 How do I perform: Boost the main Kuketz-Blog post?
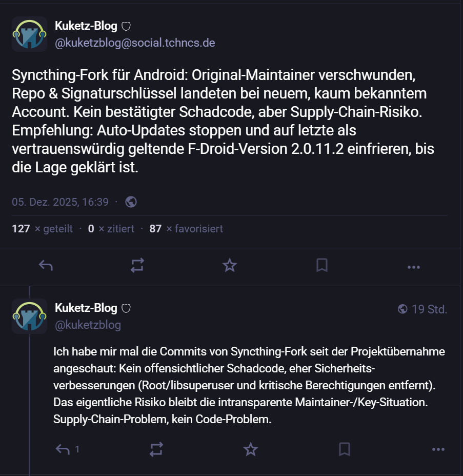point(137,266)
